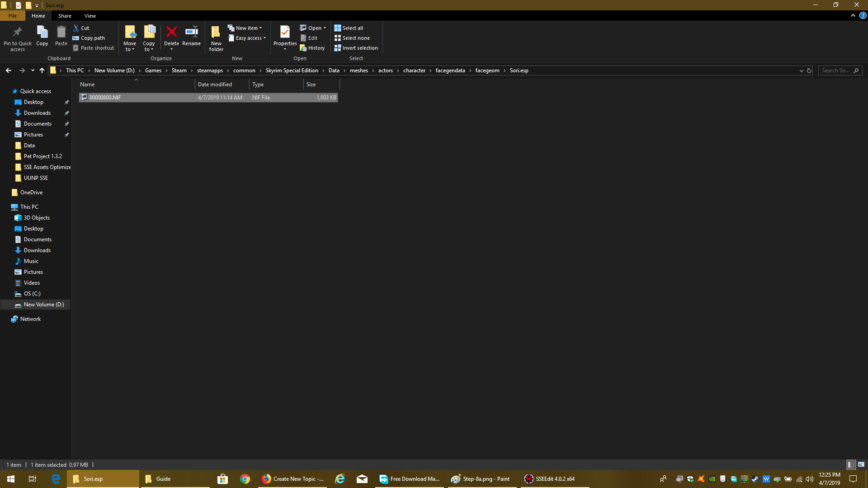Go forward in folder history

22,70
